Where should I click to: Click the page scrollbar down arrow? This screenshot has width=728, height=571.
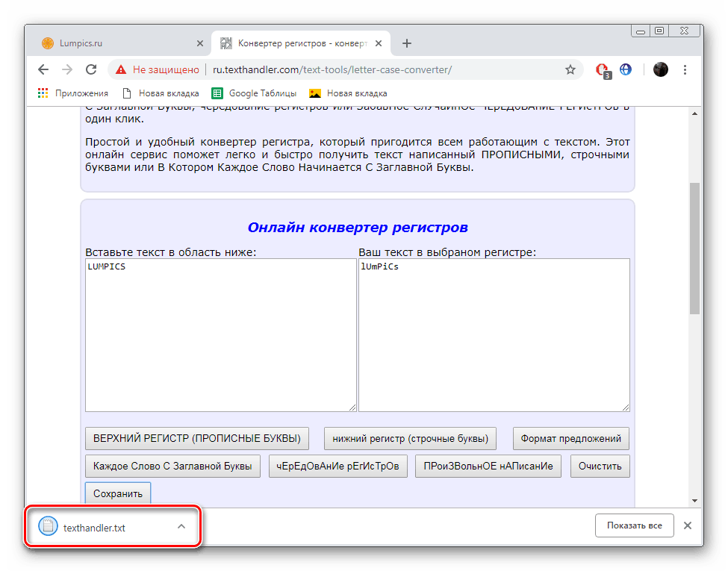(694, 500)
